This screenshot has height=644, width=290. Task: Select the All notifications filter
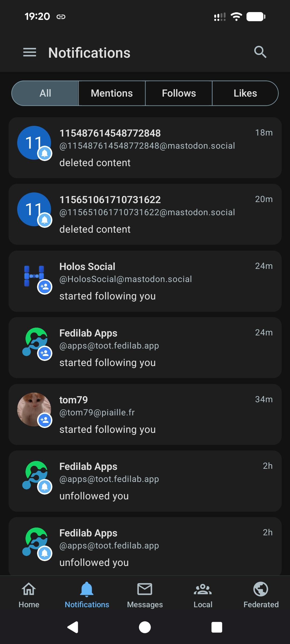click(45, 93)
